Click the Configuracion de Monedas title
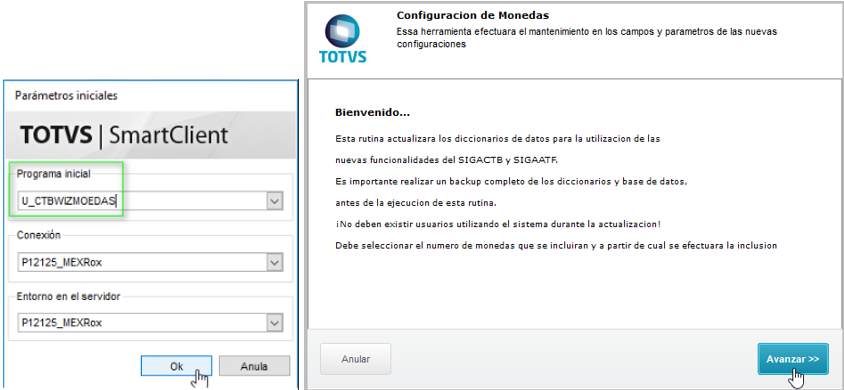 [x=473, y=16]
